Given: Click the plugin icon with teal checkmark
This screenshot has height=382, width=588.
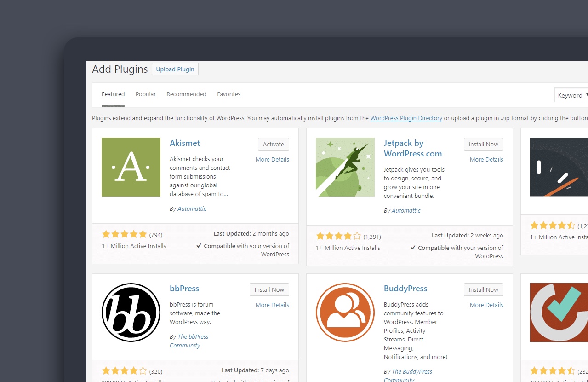Looking at the screenshot, I should tap(559, 313).
